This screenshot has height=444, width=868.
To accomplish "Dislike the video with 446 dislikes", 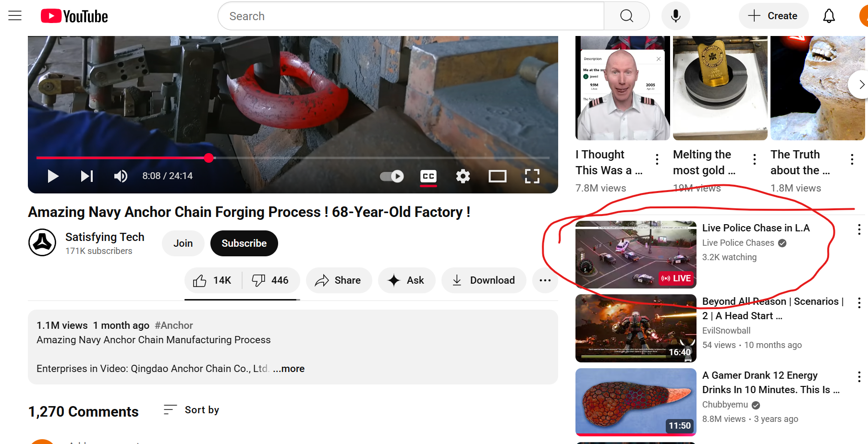I will [x=271, y=280].
